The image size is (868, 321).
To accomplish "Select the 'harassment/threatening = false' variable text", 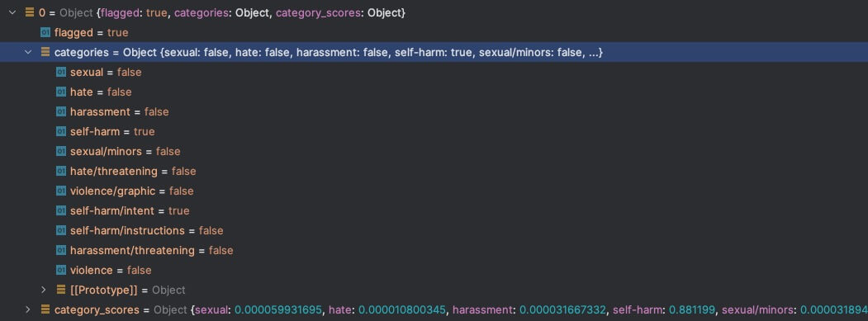I will pos(152,250).
